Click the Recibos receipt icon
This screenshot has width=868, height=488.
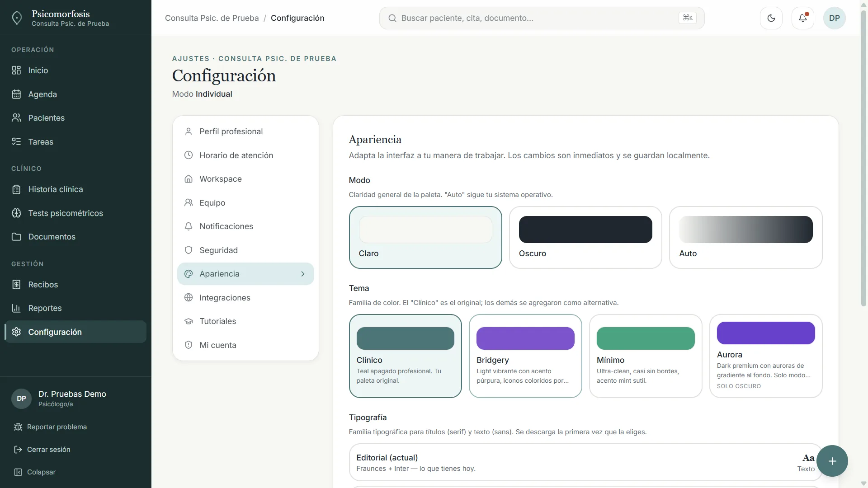[16, 285]
